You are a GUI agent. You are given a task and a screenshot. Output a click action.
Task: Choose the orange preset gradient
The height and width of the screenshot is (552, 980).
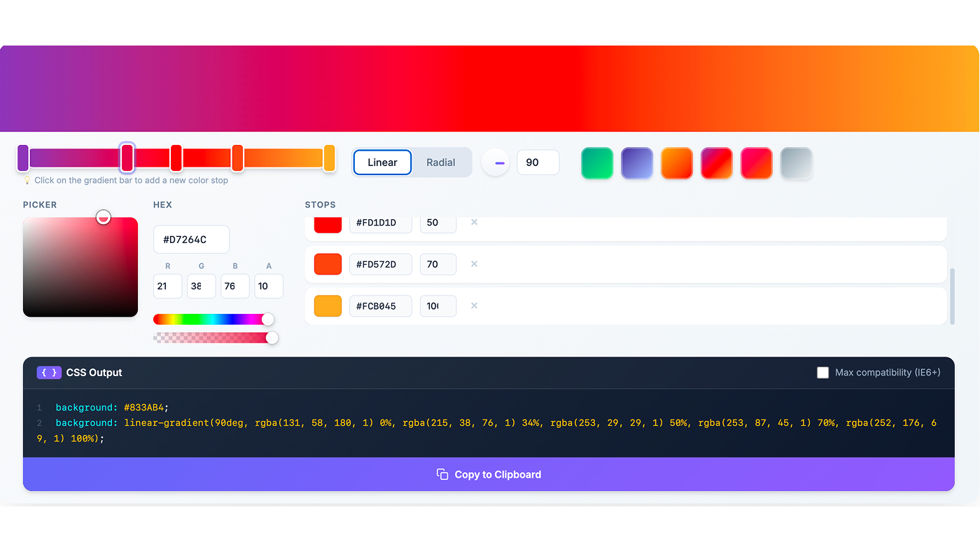point(676,163)
